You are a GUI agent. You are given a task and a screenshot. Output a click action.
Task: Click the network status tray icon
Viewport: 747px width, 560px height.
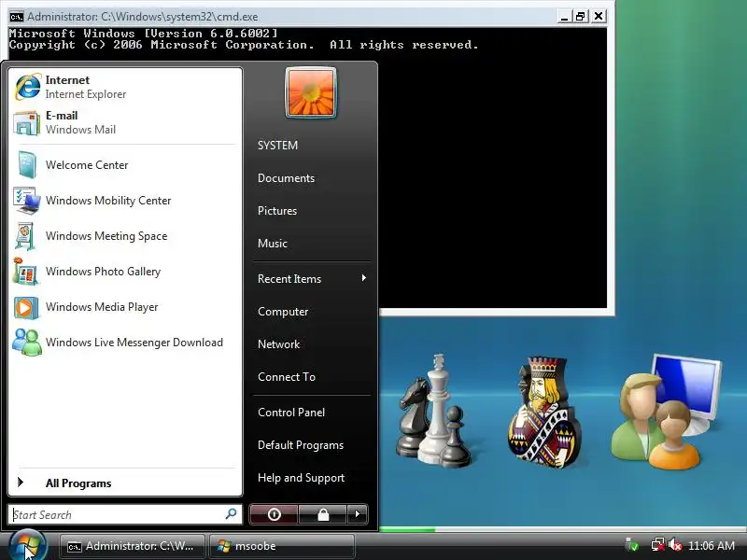658,544
